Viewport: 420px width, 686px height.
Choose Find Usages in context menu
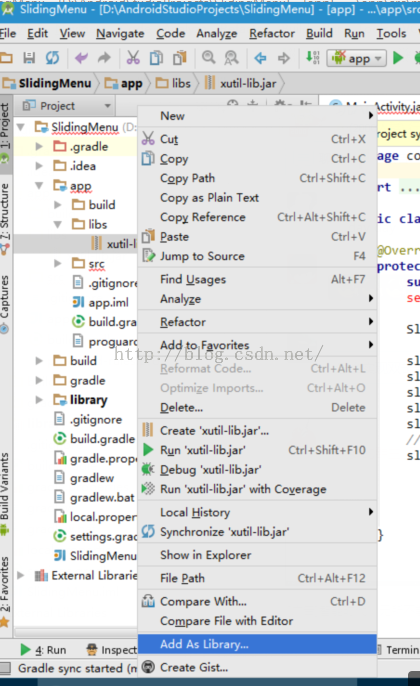[x=257, y=279]
